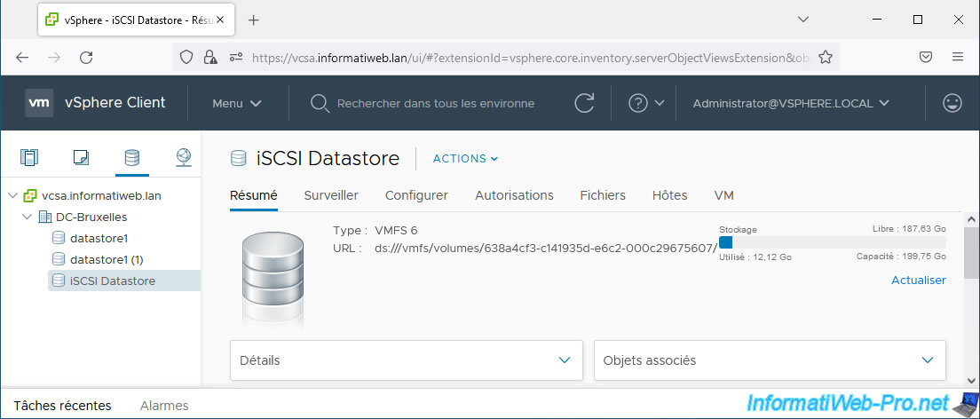This screenshot has height=419, width=980.
Task: Click the vSphere refresh icon in header
Action: [583, 103]
